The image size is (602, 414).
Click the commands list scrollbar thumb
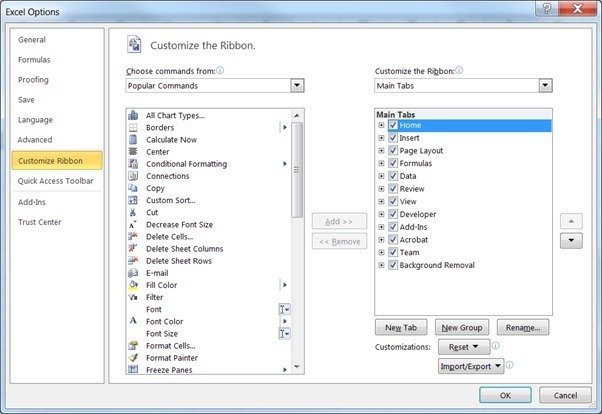click(297, 170)
